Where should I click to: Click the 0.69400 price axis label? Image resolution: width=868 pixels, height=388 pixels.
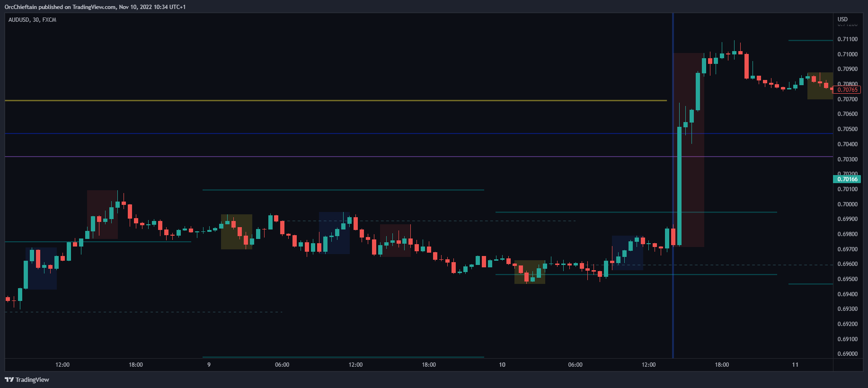pyautogui.click(x=847, y=294)
